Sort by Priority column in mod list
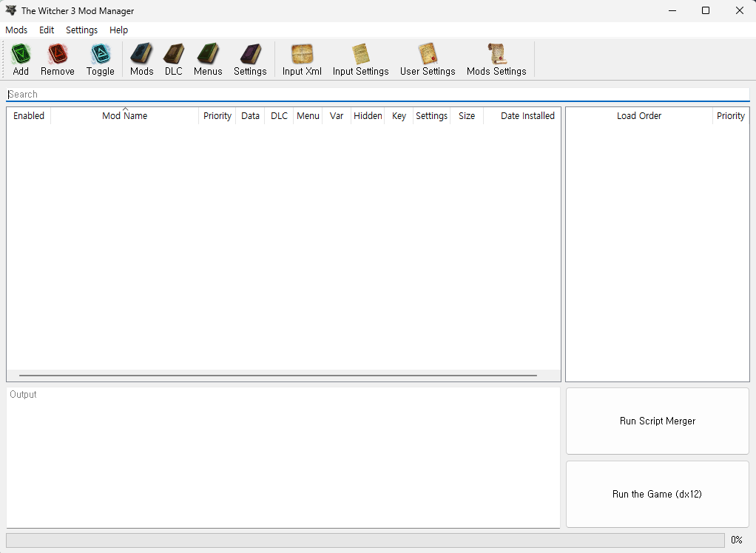The width and height of the screenshot is (756, 553). click(x=217, y=115)
